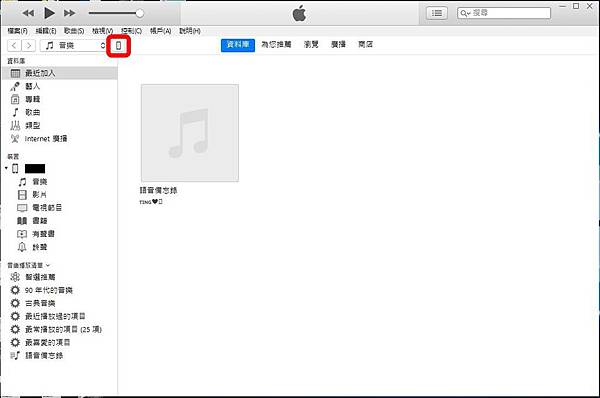
Task: Open device 書籍 book icon
Action: pyautogui.click(x=22, y=221)
